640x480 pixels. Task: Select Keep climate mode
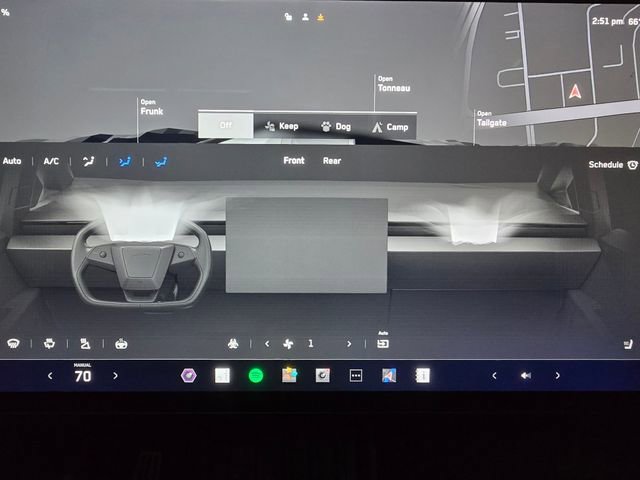click(282, 126)
